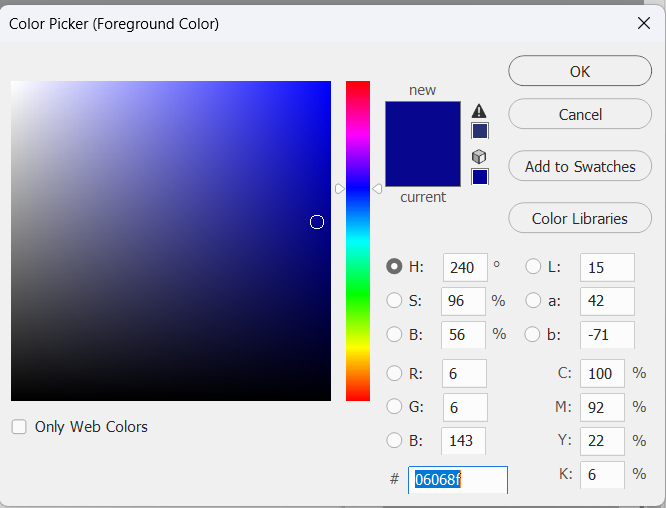Click the color field picker circle

click(317, 222)
